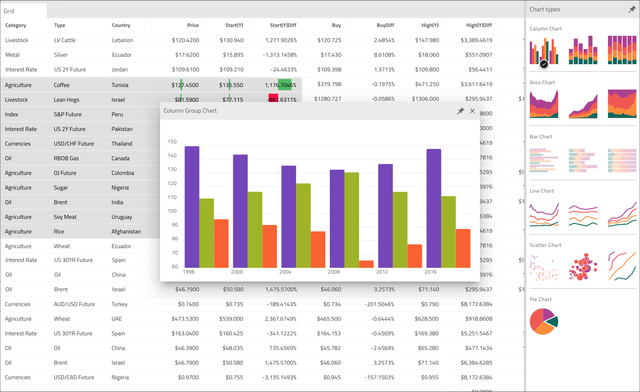This screenshot has height=392, width=640.
Task: Select the $473.5300 price cell
Action: click(x=185, y=319)
